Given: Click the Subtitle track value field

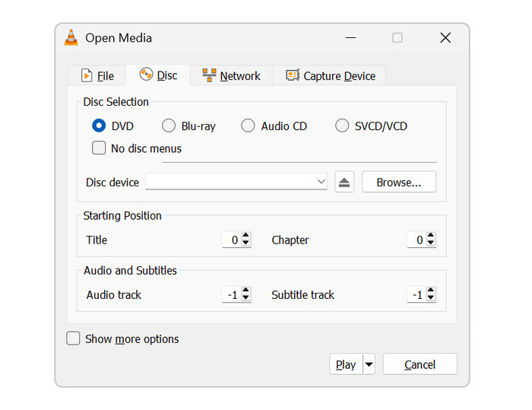Looking at the screenshot, I should pyautogui.click(x=416, y=294).
